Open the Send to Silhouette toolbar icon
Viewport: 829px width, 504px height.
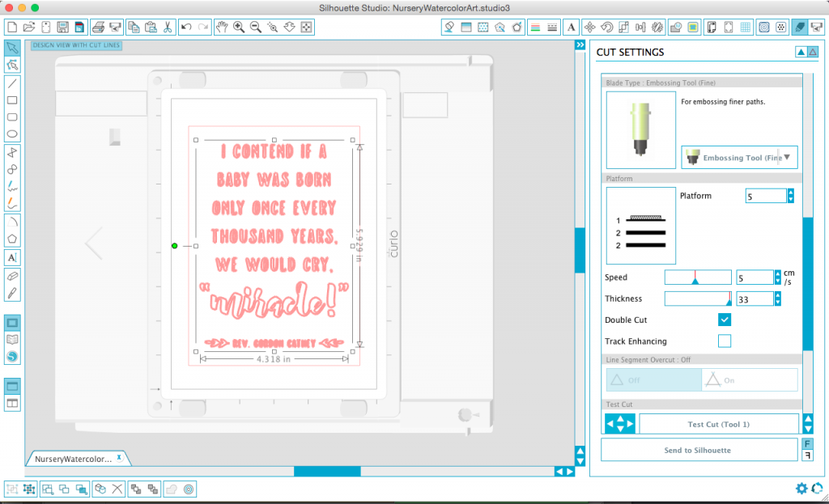click(817, 27)
